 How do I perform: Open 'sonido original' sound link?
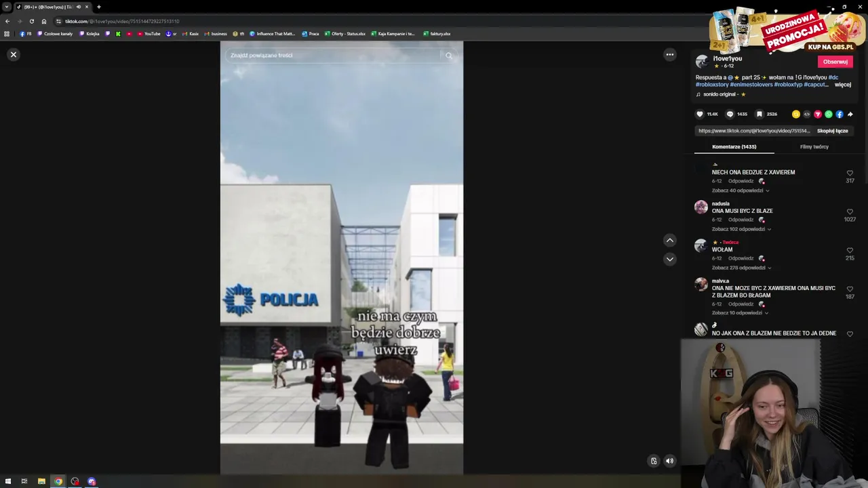coord(721,94)
